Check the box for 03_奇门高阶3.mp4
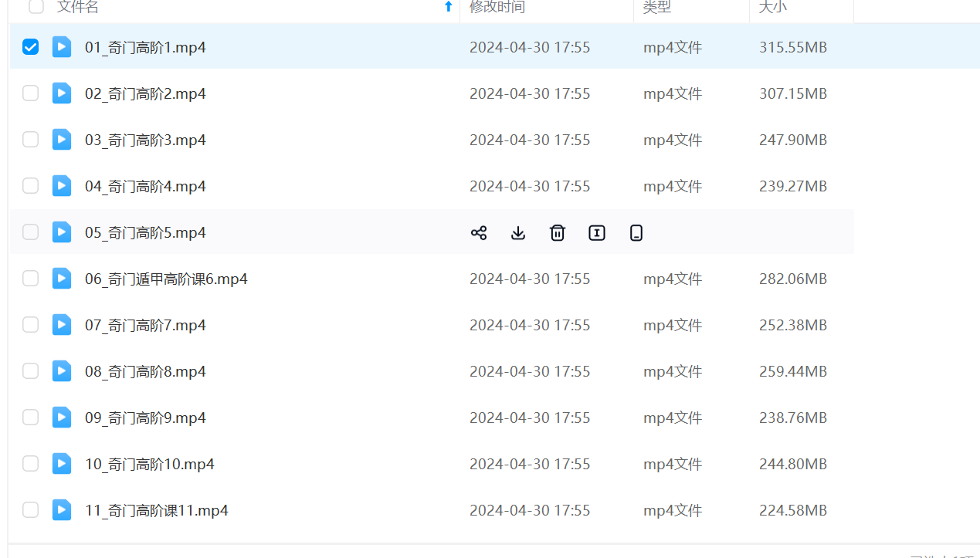Viewport: 980px width, 558px height. click(30, 140)
